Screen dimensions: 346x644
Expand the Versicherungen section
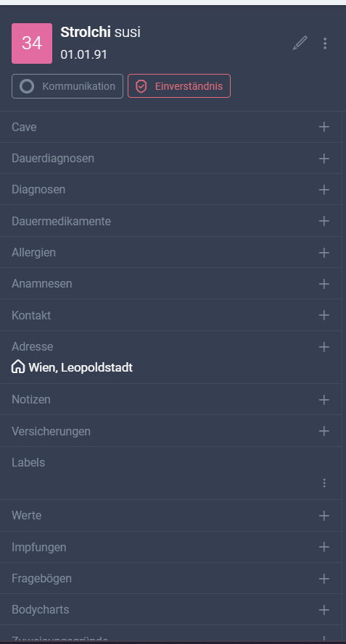pyautogui.click(x=170, y=431)
